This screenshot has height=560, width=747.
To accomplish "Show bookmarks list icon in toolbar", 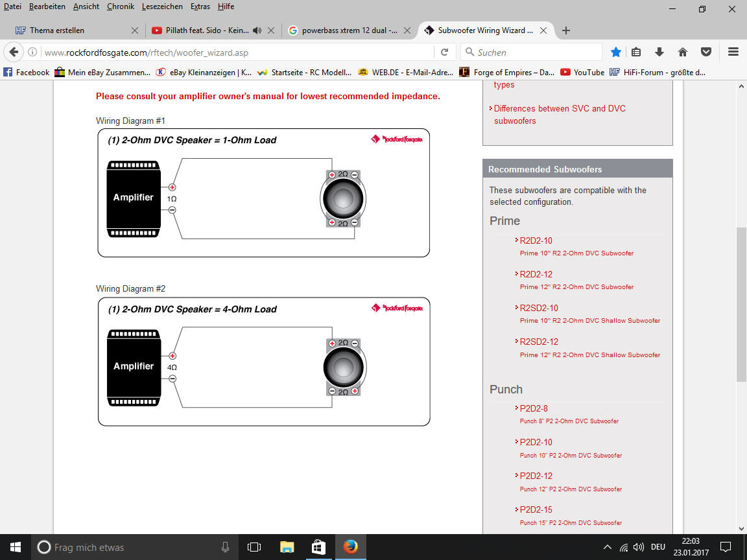I will 636,52.
